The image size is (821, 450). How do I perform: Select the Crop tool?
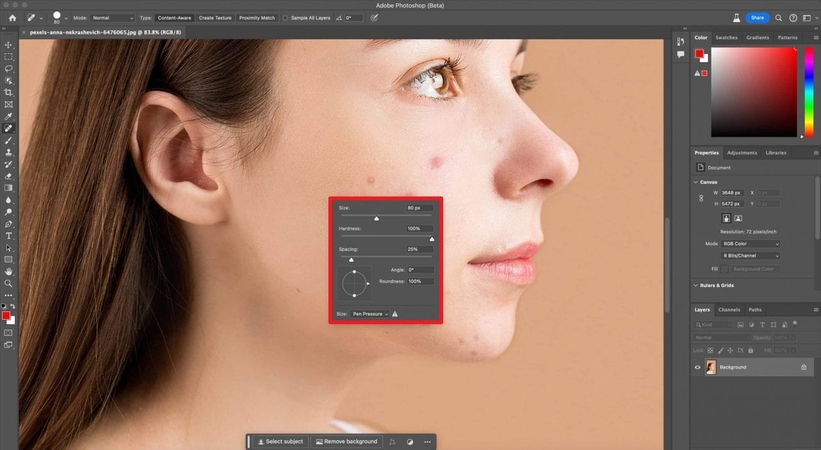[9, 92]
